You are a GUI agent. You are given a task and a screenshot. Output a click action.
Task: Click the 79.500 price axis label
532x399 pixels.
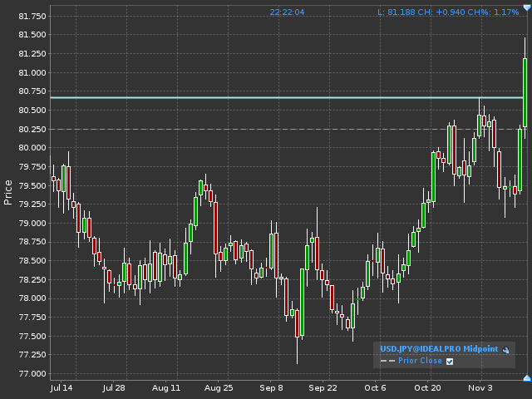pos(32,185)
